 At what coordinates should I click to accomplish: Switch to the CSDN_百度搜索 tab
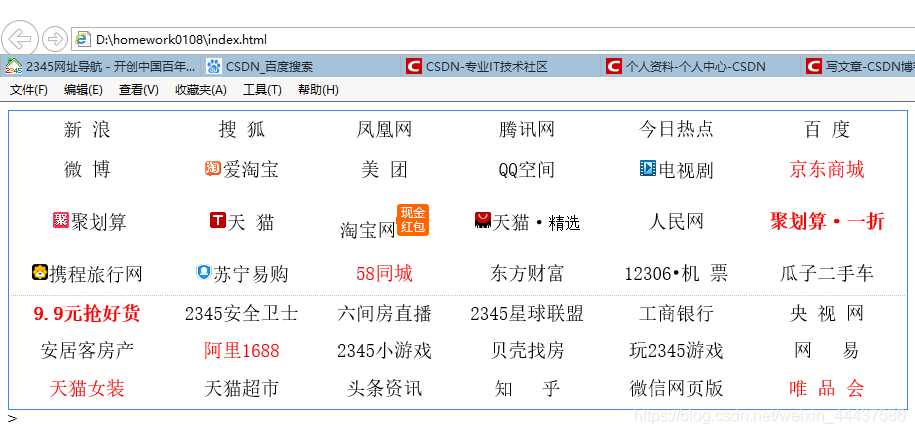pos(302,66)
